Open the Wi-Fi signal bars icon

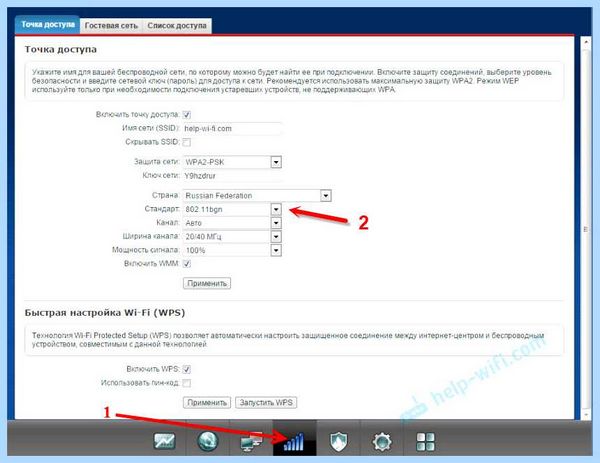pos(294,441)
